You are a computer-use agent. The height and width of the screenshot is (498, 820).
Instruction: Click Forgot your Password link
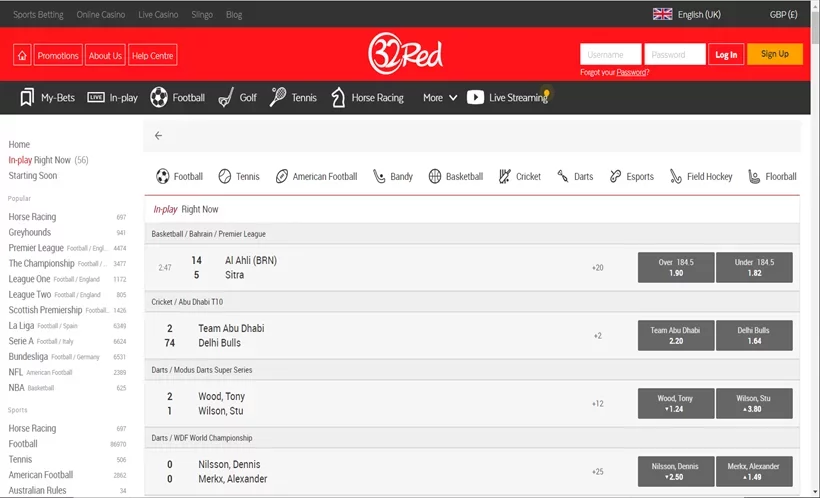point(614,72)
